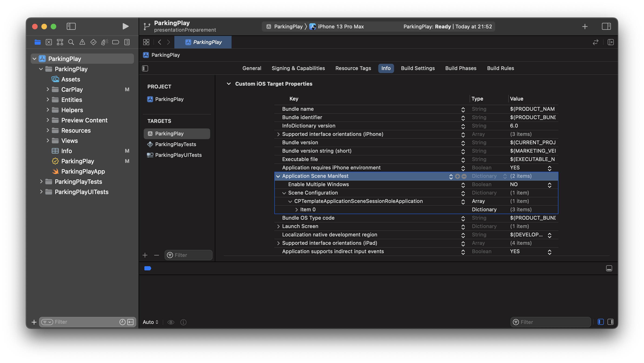Screen dimensions: 644x363
Task: Change Enable Multiple Windows value
Action: click(x=549, y=185)
